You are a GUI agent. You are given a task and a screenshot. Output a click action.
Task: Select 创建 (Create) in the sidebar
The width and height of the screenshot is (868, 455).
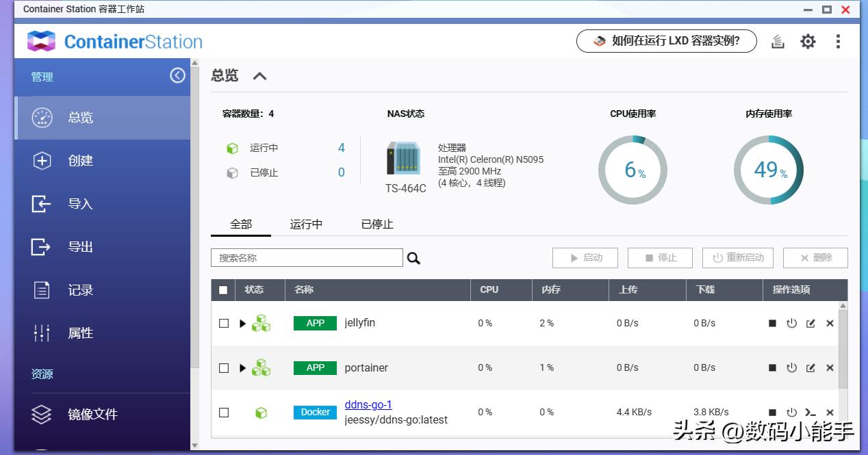tap(80, 161)
